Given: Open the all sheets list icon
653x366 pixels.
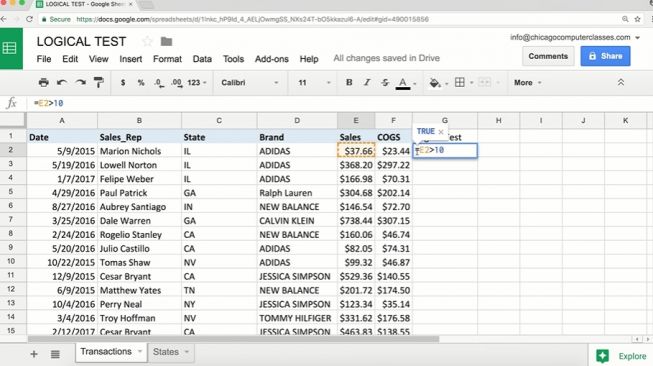Looking at the screenshot, I should (55, 354).
